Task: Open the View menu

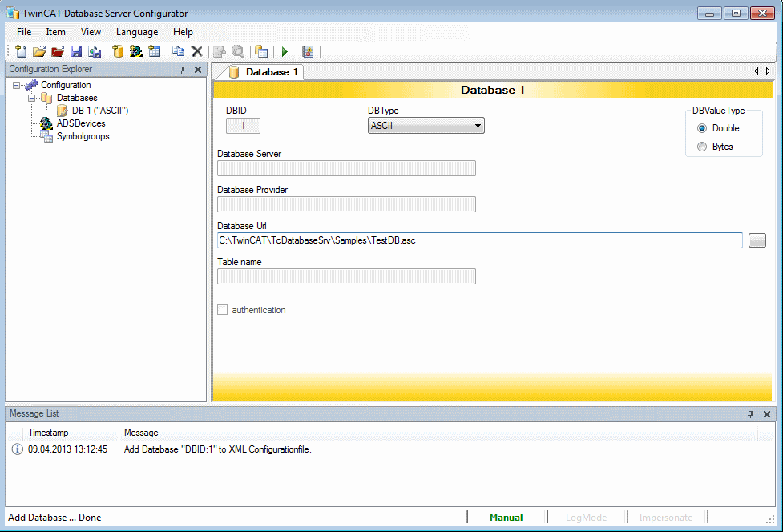Action: pyautogui.click(x=91, y=32)
